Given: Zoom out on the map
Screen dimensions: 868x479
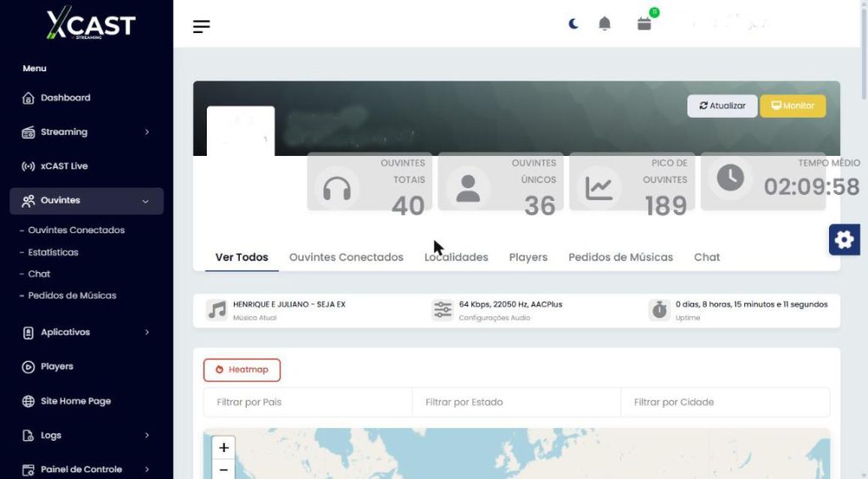Looking at the screenshot, I should point(224,469).
